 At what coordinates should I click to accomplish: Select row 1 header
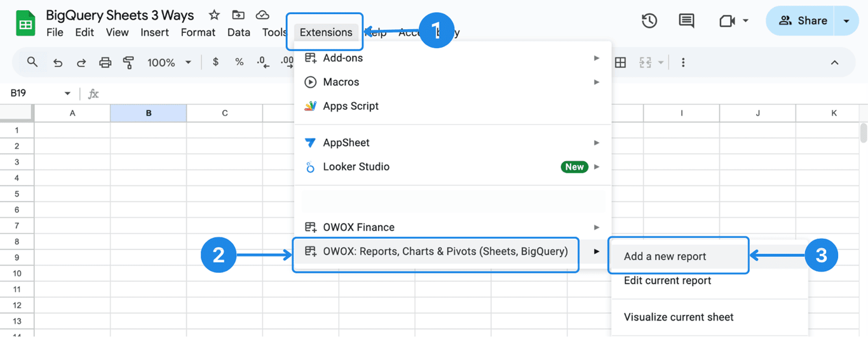pyautogui.click(x=17, y=130)
